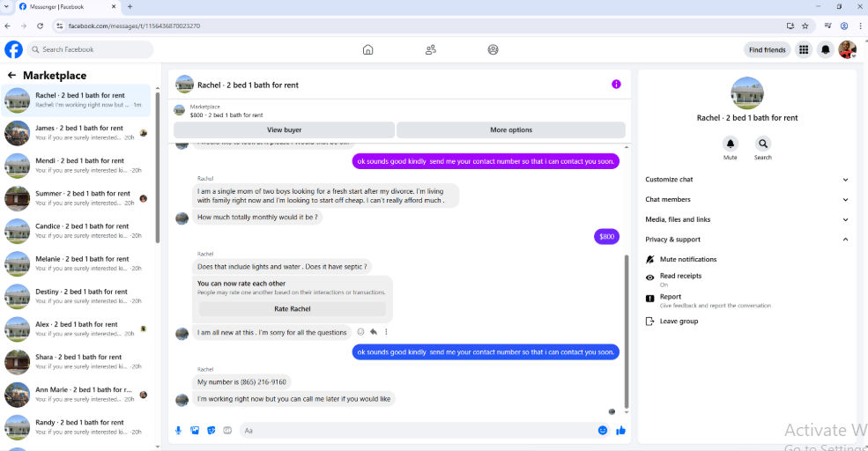The image size is (868, 451).
Task: Attach a photo with the image icon
Action: (x=195, y=431)
